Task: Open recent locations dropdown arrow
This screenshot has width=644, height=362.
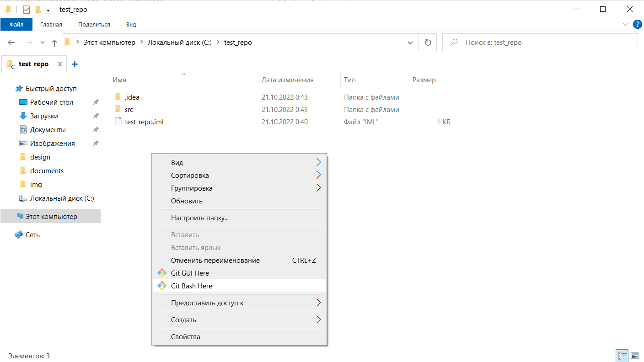Action: (x=43, y=43)
